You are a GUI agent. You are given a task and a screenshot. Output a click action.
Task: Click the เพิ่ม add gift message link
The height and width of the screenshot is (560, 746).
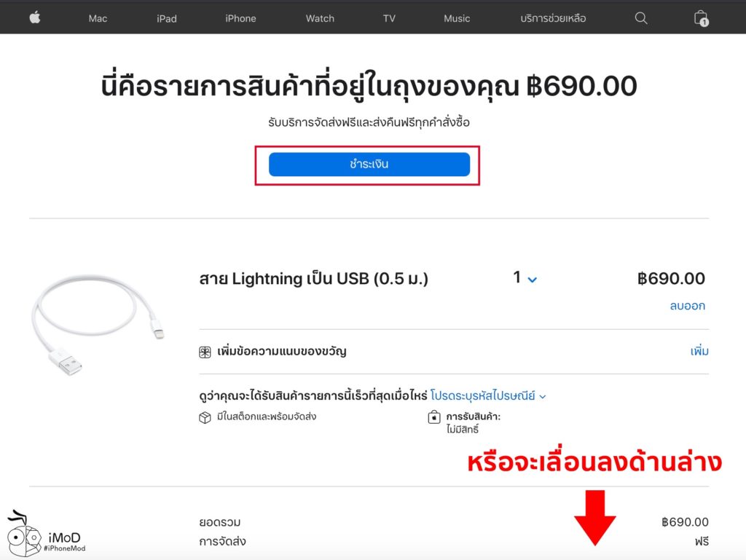699,351
